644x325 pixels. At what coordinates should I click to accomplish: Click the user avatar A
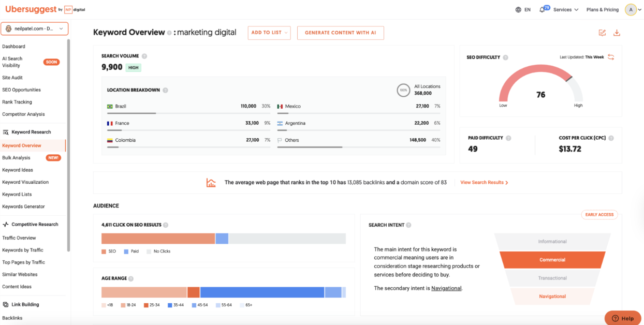pos(631,10)
